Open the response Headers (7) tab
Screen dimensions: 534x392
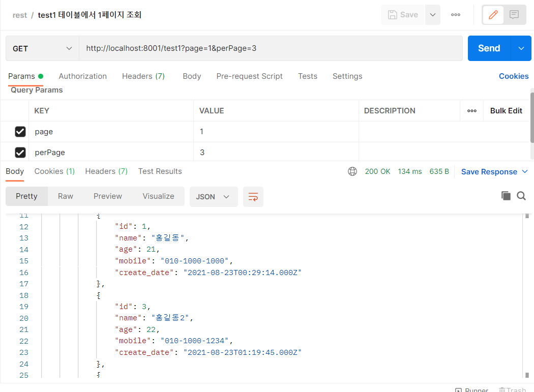pos(106,171)
